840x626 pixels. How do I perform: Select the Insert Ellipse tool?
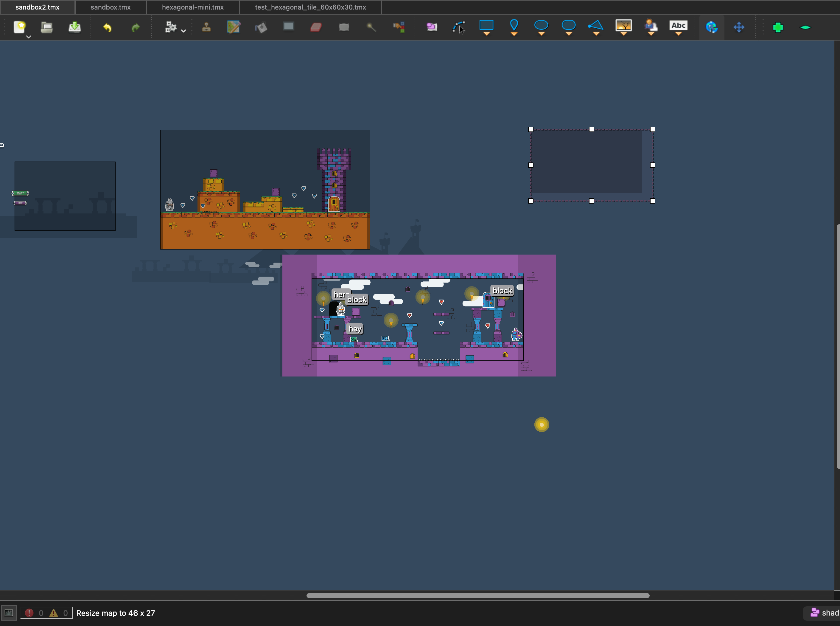tap(541, 27)
